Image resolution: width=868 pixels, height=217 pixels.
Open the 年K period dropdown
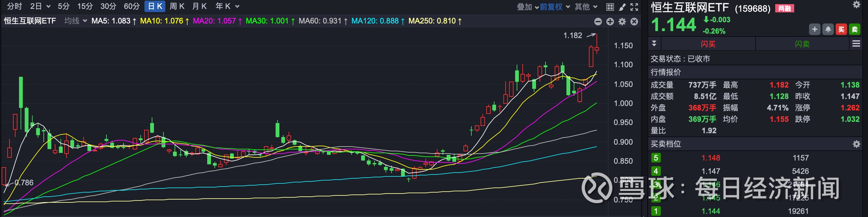pyautogui.click(x=227, y=6)
